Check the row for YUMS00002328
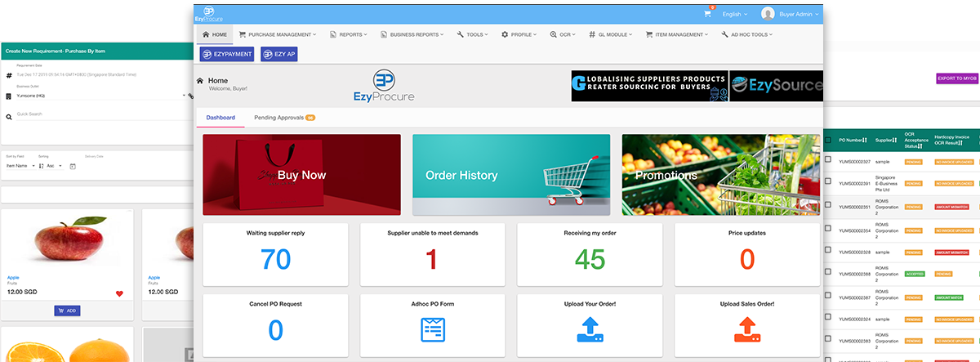Viewport: 980px width, 362px height. (829, 252)
